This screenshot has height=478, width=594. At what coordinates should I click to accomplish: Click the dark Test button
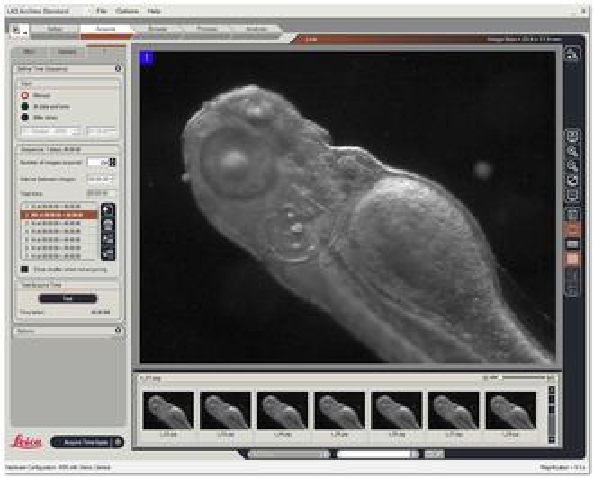(68, 298)
